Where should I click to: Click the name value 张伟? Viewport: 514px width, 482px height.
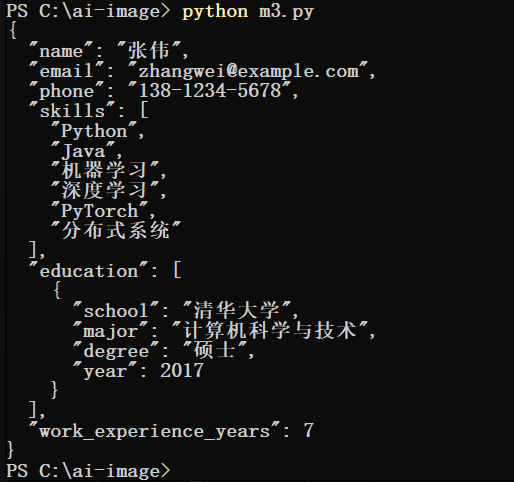(149, 51)
